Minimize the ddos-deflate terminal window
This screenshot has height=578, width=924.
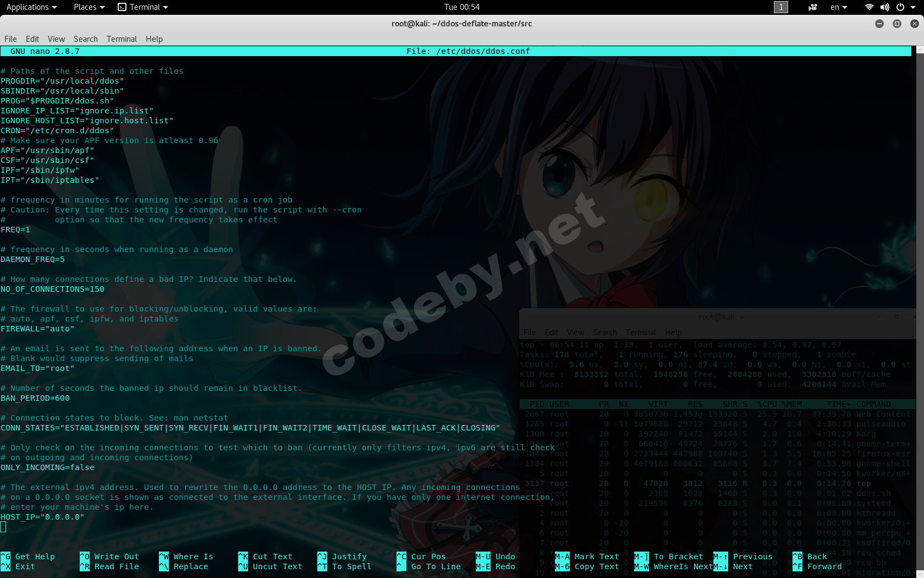[879, 24]
